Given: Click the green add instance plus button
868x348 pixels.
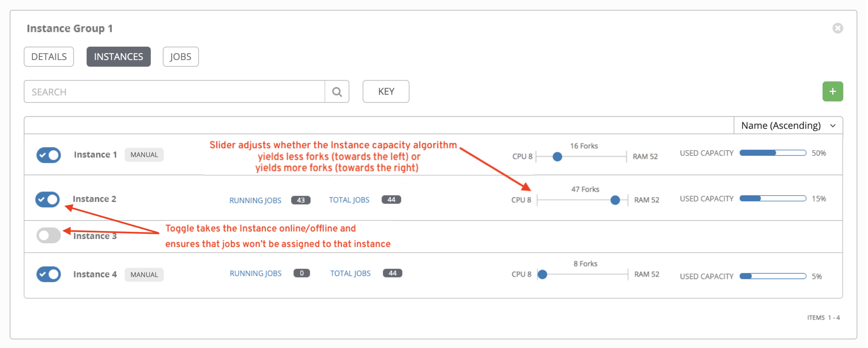Looking at the screenshot, I should point(832,91).
